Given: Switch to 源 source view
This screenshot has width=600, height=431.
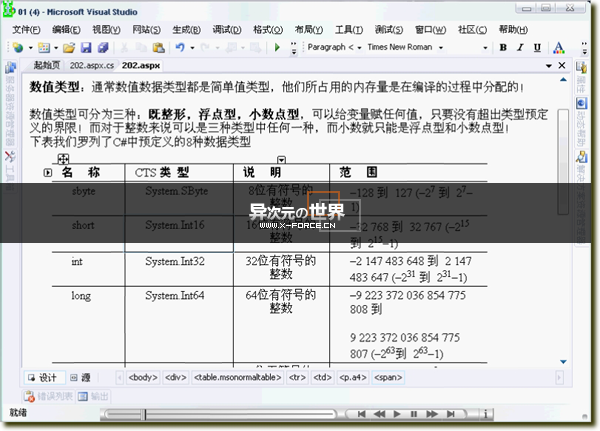Looking at the screenshot, I should click(x=81, y=378).
